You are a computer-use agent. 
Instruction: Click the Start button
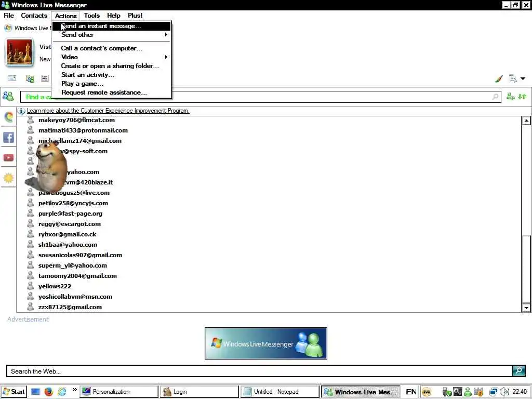[14, 392]
